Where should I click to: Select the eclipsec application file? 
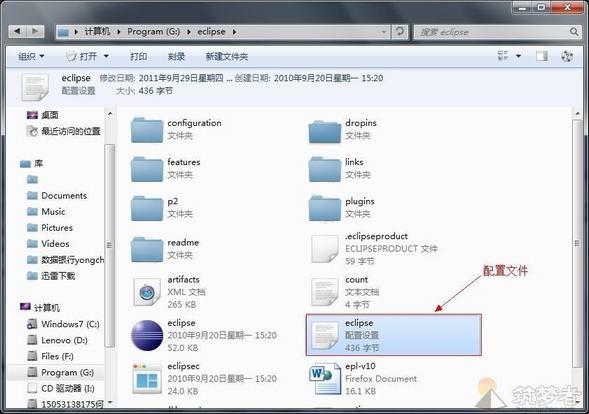[205, 378]
